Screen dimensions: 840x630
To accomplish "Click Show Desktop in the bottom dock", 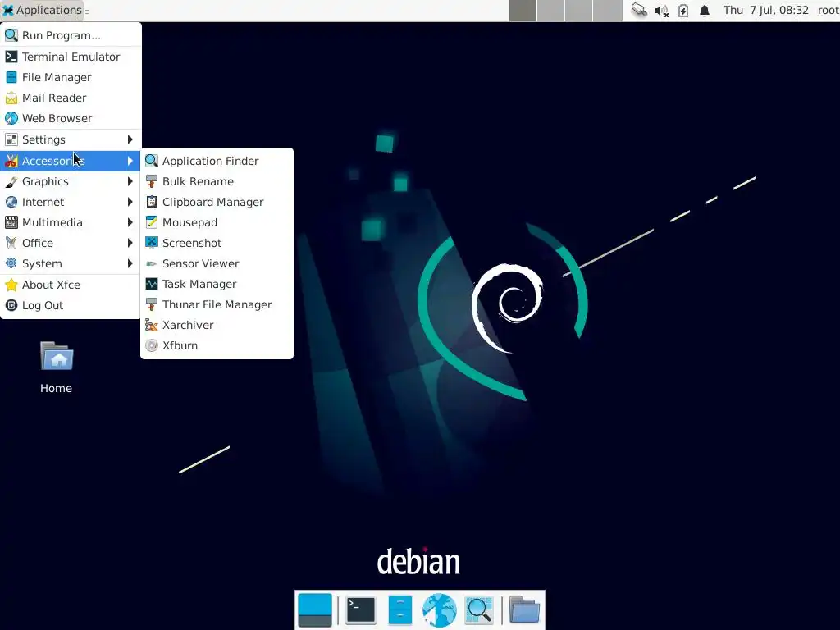I will (x=314, y=610).
